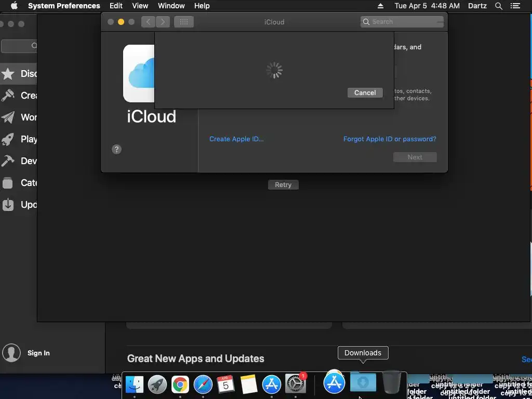This screenshot has width=532, height=399.
Task: Cancel the iCloud sign-in progress
Action: pos(365,92)
